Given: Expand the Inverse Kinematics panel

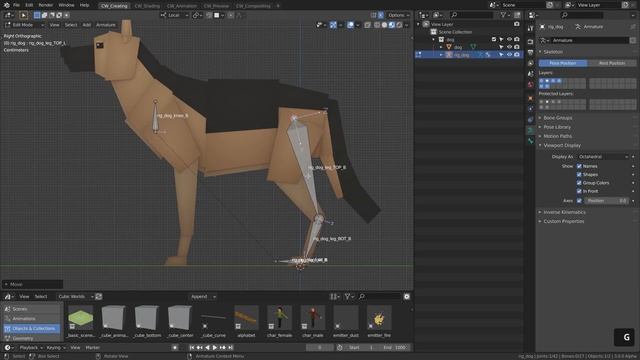Looking at the screenshot, I should point(564,212).
